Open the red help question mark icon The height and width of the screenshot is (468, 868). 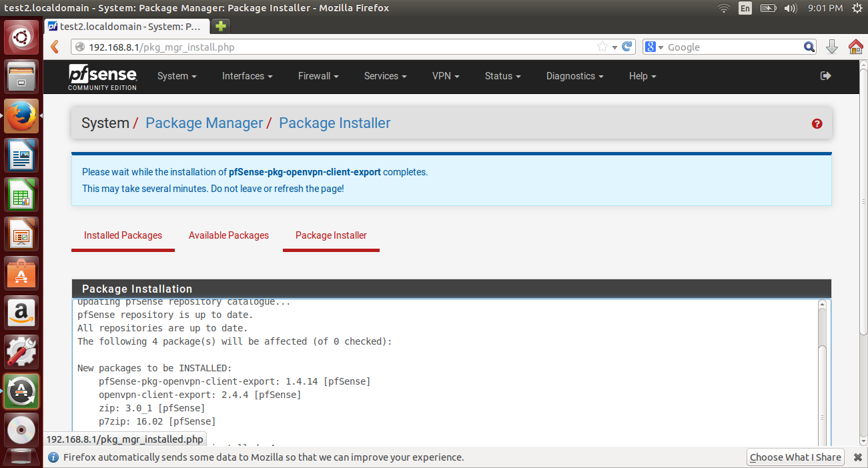coord(817,124)
